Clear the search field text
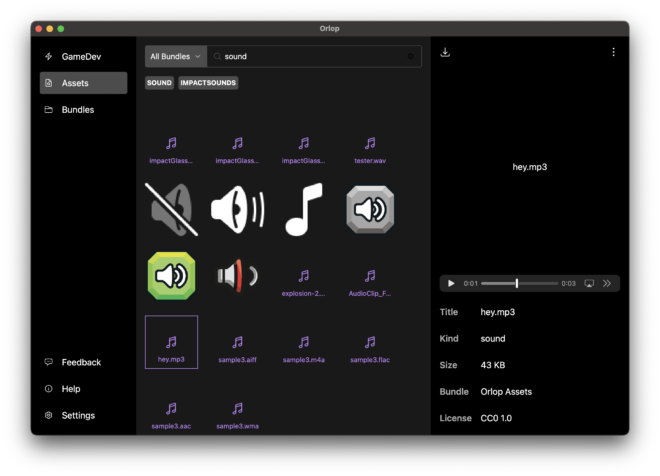Viewport: 660px width, 476px height. pyautogui.click(x=410, y=57)
